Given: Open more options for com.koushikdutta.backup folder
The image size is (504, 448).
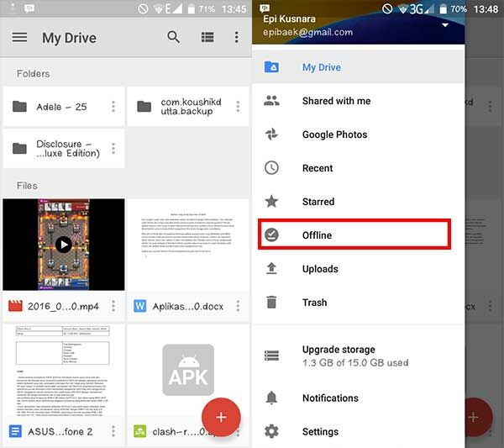Looking at the screenshot, I should coord(238,107).
